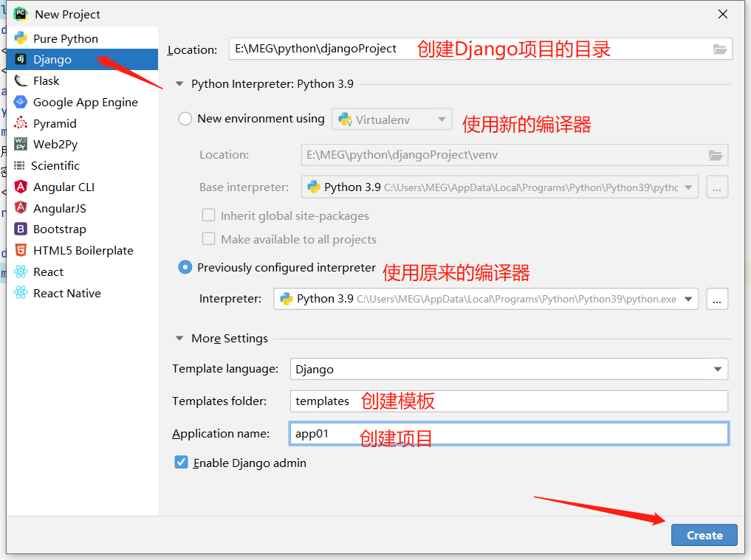Select New environment using radio button

[x=185, y=119]
